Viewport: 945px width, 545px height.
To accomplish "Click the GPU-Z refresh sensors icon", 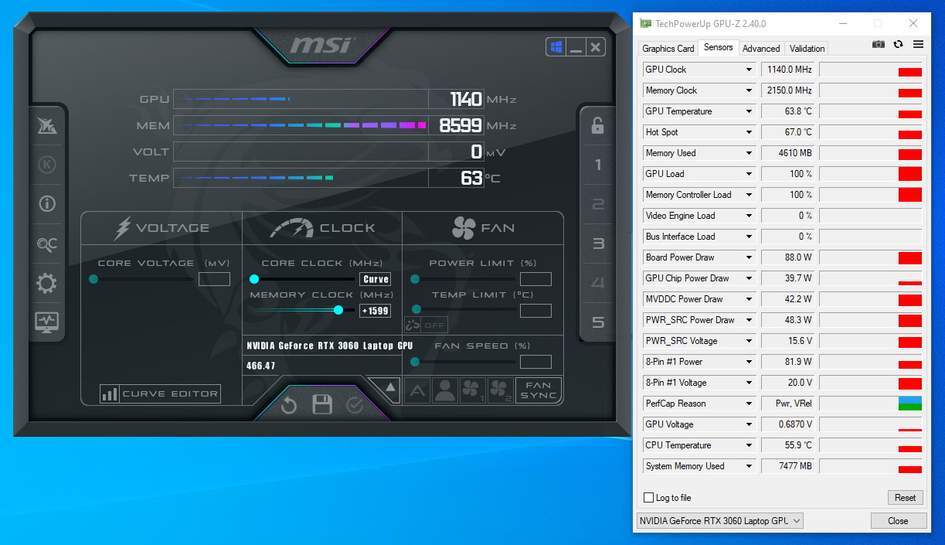I will [898, 45].
